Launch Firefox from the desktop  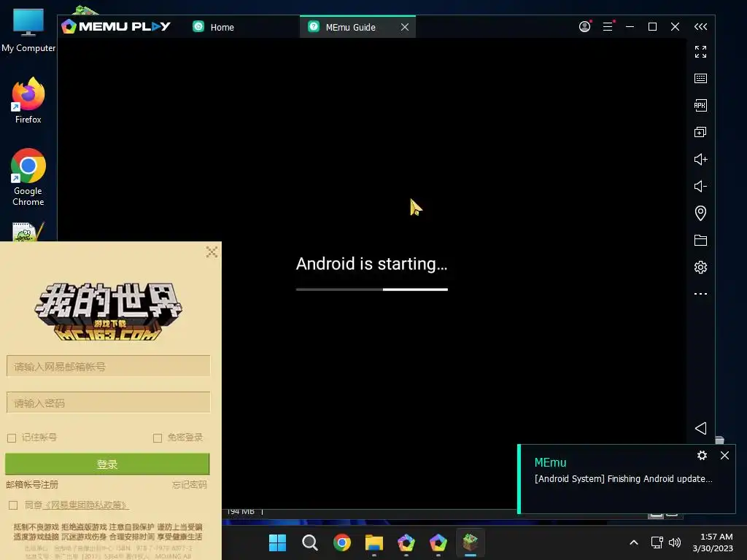click(x=28, y=101)
